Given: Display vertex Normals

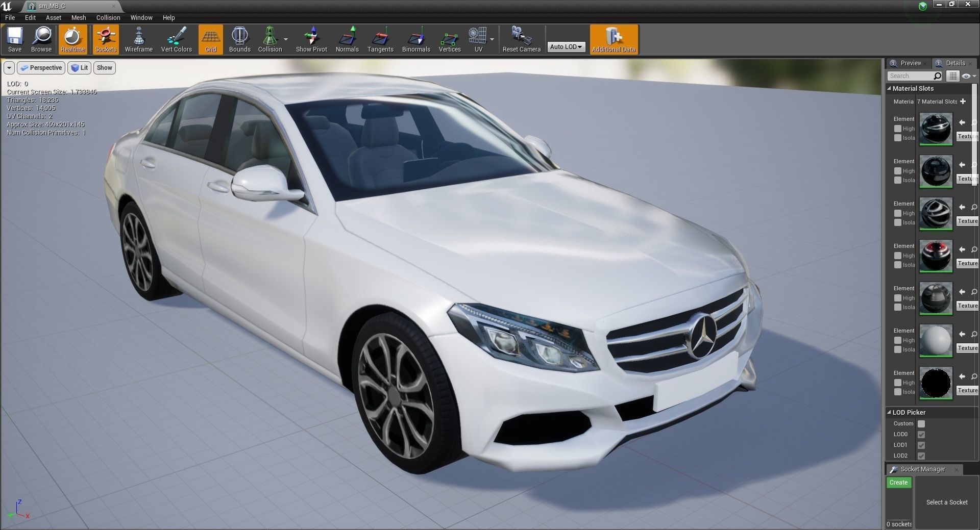Looking at the screenshot, I should tap(347, 39).
